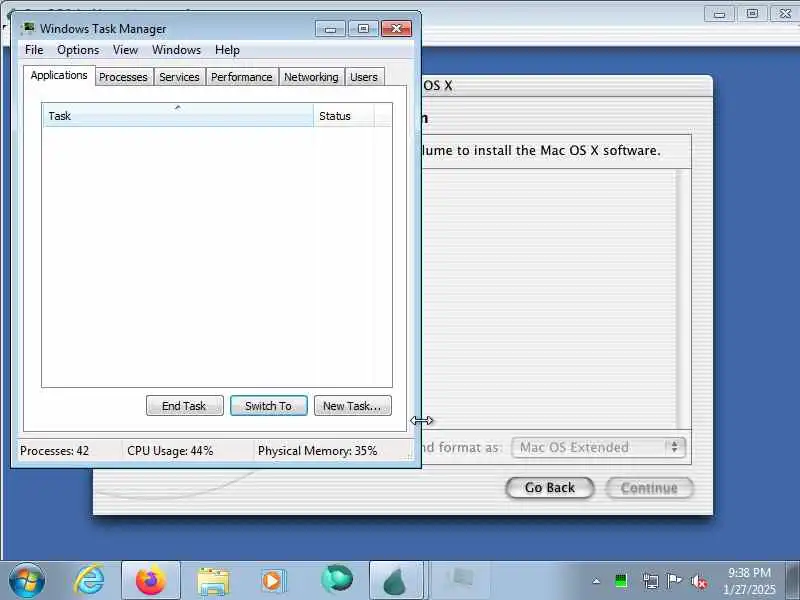The width and height of the screenshot is (800, 600).
Task: Open Task Manager File menu
Action: 34,50
